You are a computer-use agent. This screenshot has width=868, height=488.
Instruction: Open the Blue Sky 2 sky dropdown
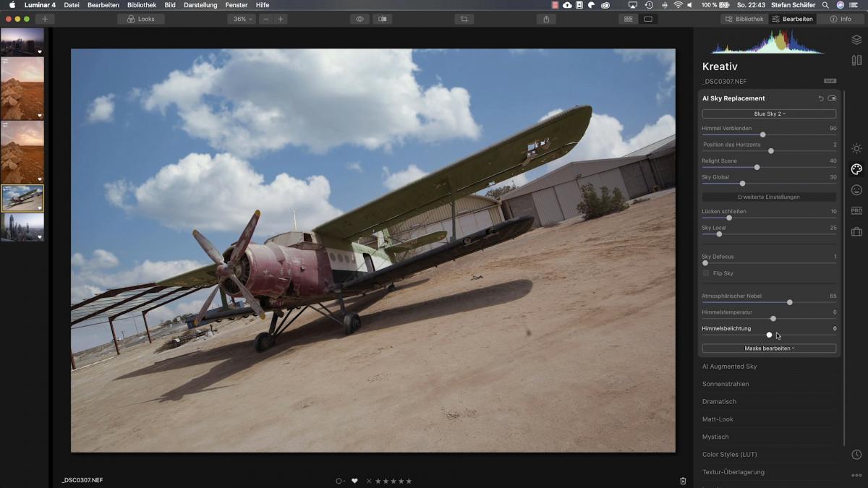(x=769, y=114)
